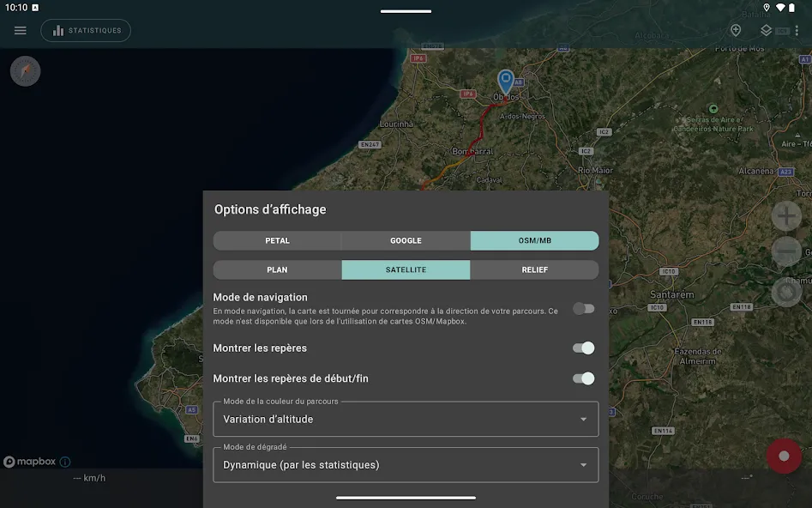812x508 pixels.
Task: Disable Montrer les repères de début/fin
Action: [x=583, y=378]
